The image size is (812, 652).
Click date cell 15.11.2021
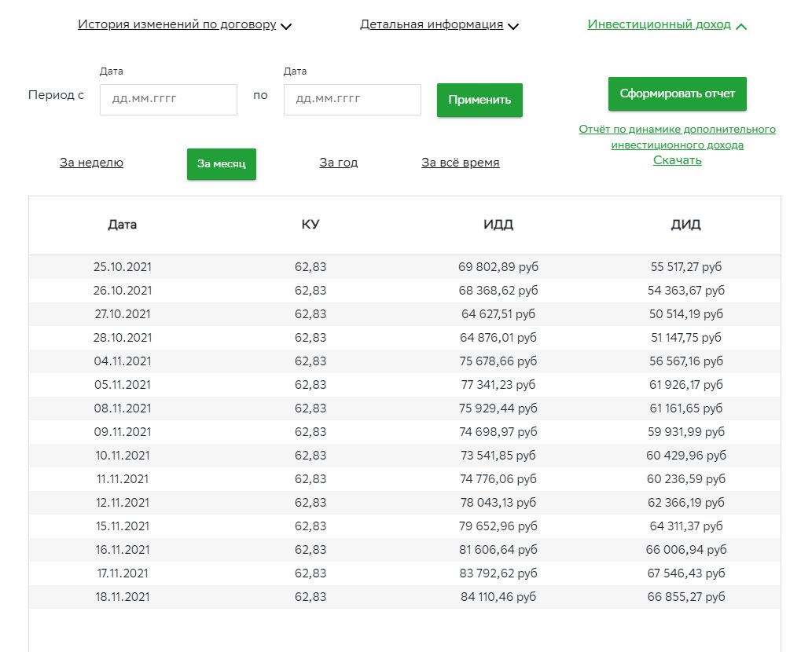click(122, 526)
